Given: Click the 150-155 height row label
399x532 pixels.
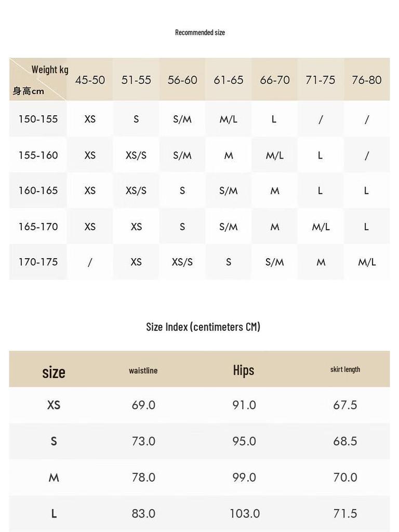Looking at the screenshot, I should tap(38, 119).
